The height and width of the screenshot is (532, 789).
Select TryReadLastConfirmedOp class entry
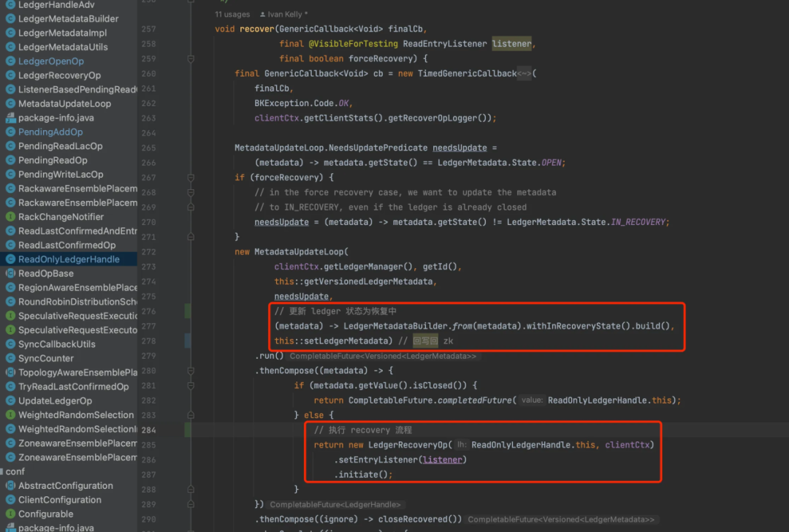coord(74,386)
